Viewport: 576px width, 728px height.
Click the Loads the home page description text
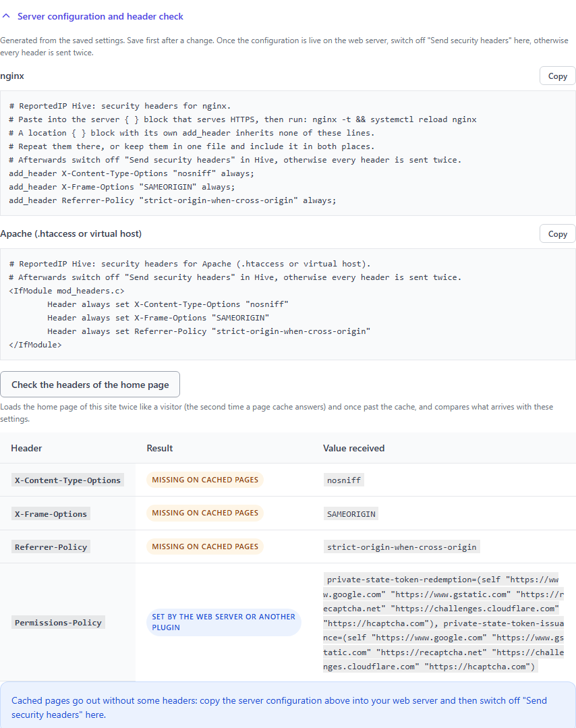coord(277,413)
